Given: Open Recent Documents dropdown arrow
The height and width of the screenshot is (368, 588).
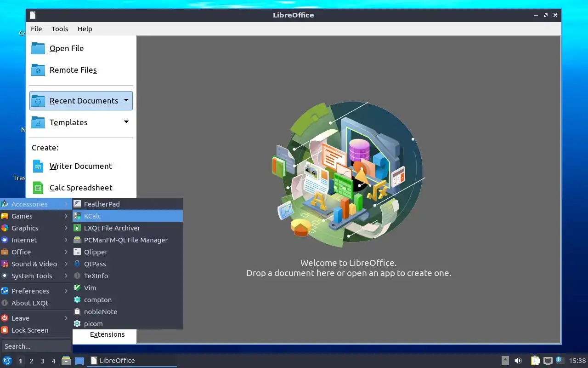Looking at the screenshot, I should click(x=126, y=100).
